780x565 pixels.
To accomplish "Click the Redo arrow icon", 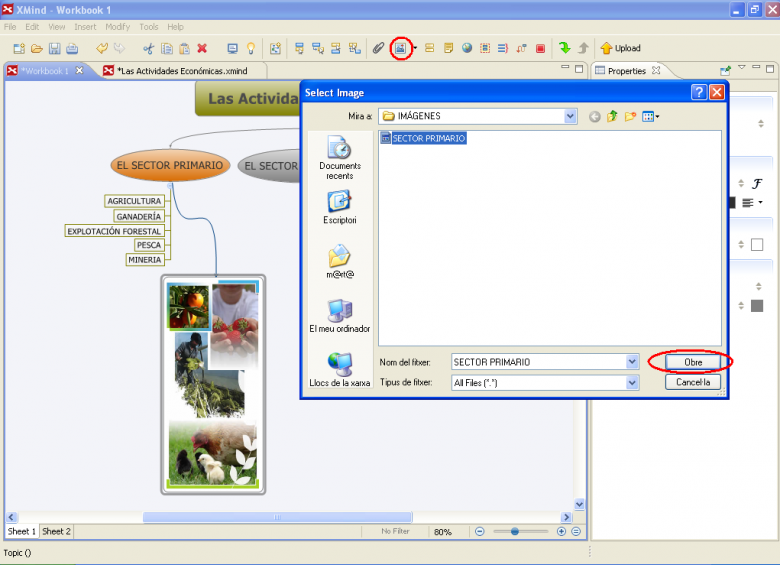I will click(x=119, y=48).
